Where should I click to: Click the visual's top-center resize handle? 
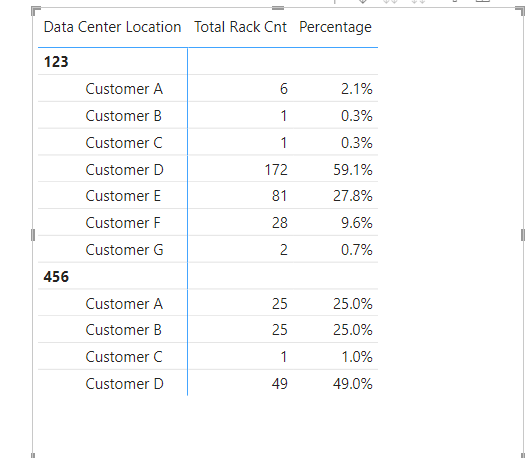[278, 8]
